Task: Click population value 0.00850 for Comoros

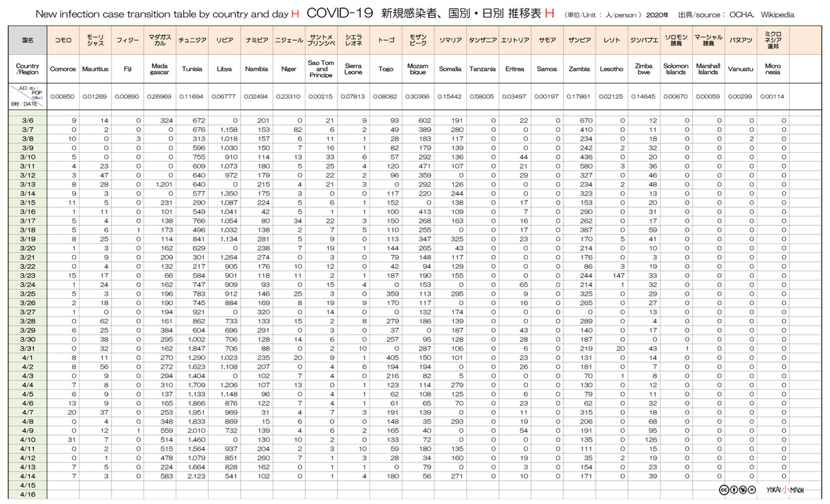Action: pyautogui.click(x=62, y=96)
